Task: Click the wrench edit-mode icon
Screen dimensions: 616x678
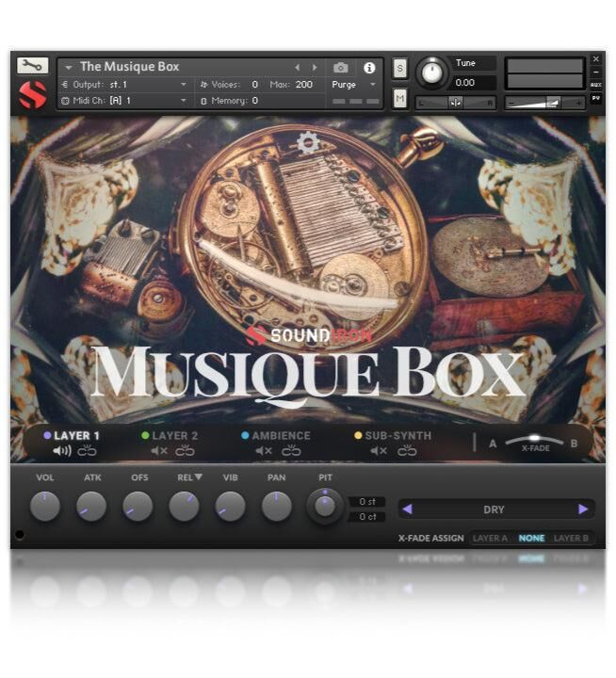Action: 32,66
